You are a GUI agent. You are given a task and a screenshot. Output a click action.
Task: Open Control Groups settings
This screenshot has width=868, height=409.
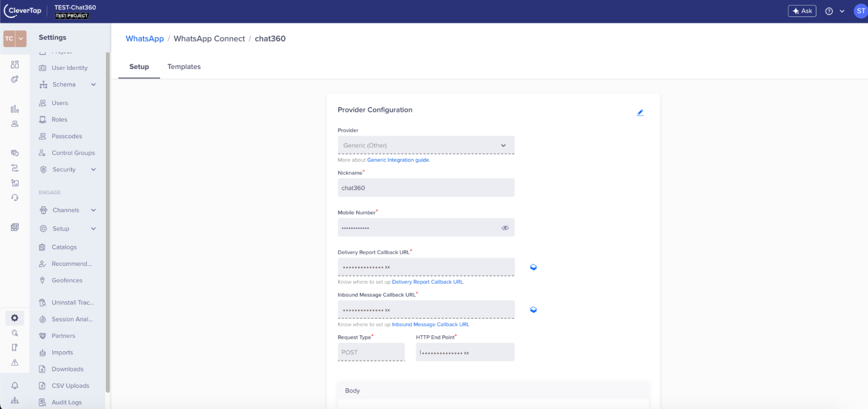click(x=73, y=153)
